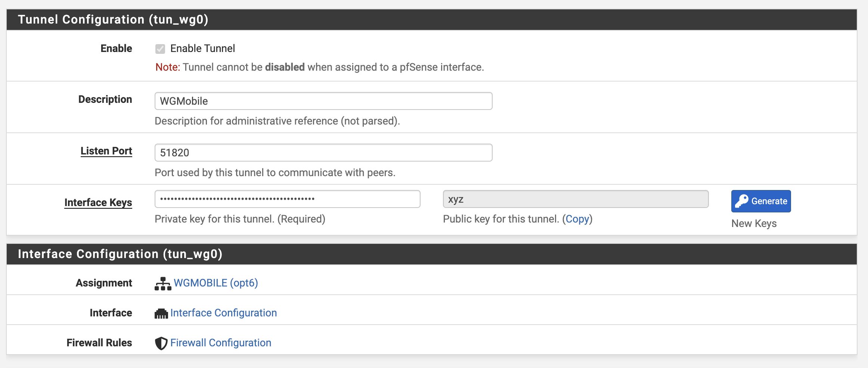The image size is (868, 368).
Task: Click the Description field containing WGMobile
Action: coord(323,101)
